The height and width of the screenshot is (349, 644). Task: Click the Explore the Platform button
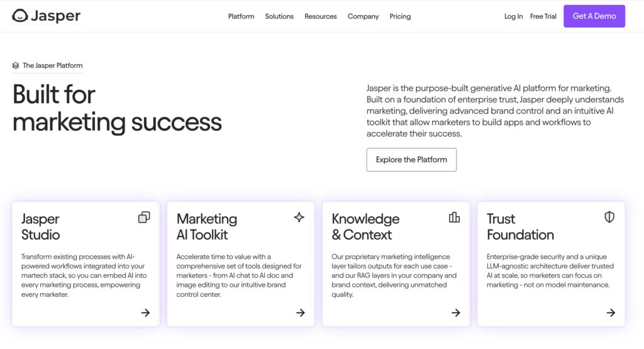(411, 160)
